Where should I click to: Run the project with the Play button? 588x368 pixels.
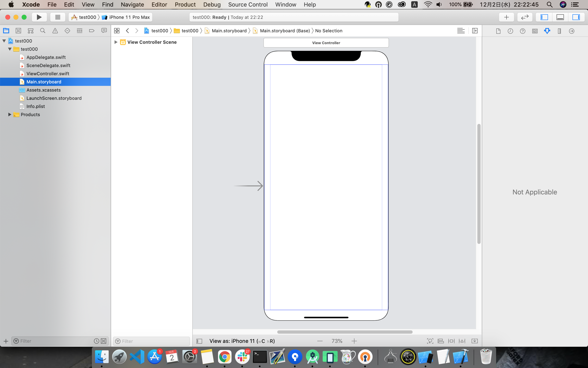click(39, 17)
